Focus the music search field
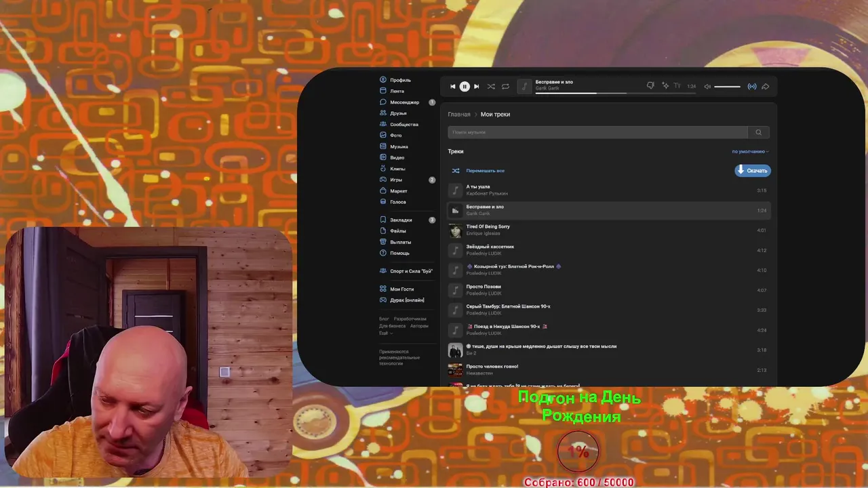868x488 pixels. coord(597,132)
